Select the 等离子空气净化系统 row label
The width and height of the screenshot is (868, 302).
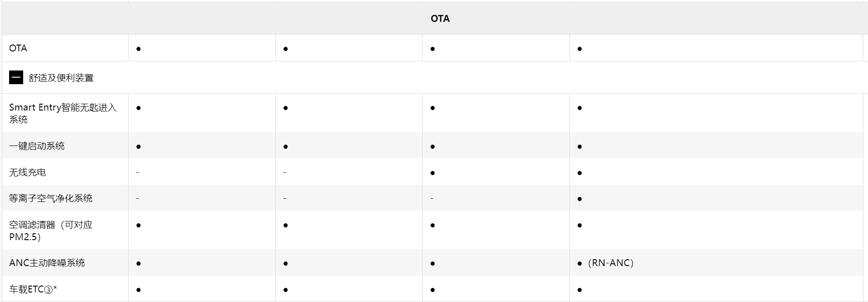coord(51,198)
